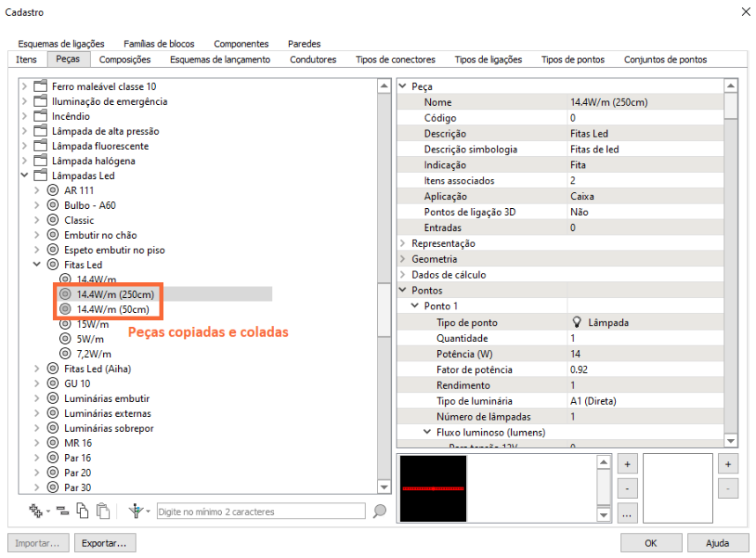The image size is (756, 558).
Task: Select the black LED strip symbol thumbnail
Action: pos(433,487)
